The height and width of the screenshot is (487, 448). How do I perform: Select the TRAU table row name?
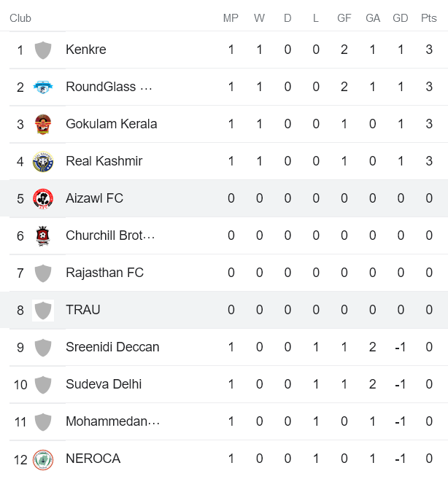pos(83,310)
